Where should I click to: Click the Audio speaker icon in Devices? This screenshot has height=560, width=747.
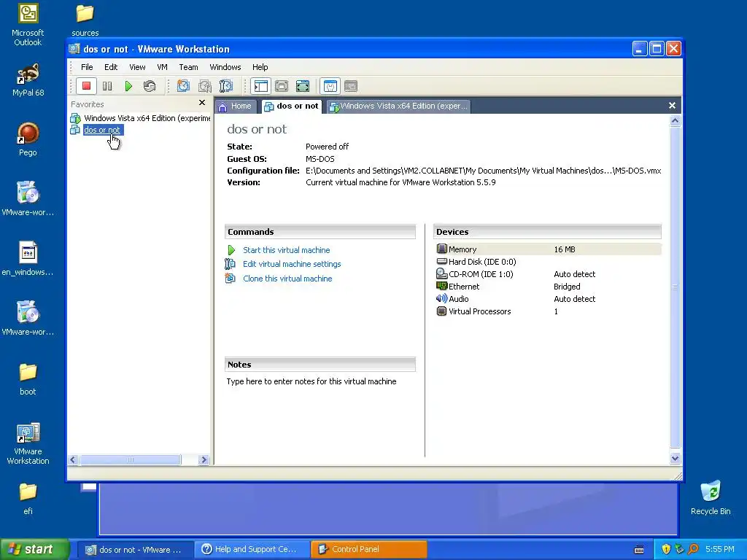(441, 298)
